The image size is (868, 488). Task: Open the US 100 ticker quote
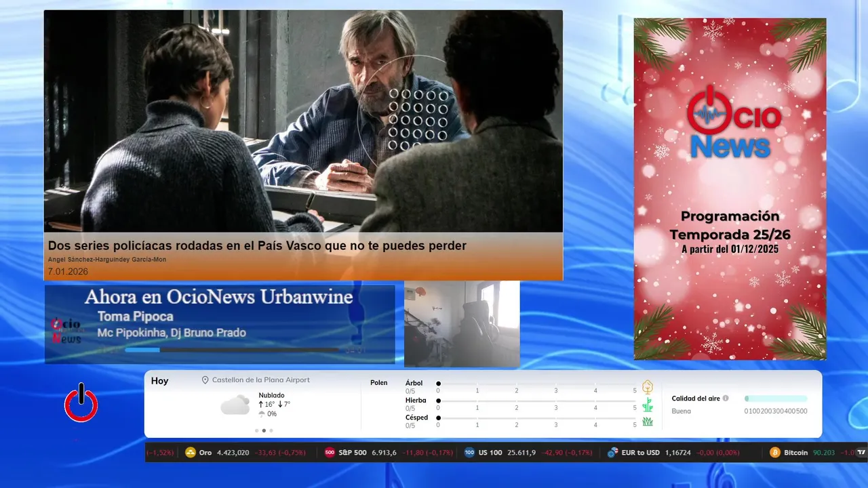tap(528, 453)
